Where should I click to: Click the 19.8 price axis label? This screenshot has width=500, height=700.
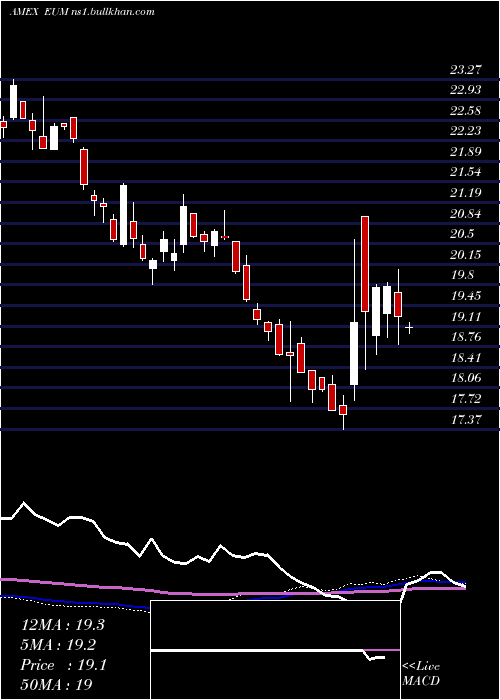tap(462, 275)
